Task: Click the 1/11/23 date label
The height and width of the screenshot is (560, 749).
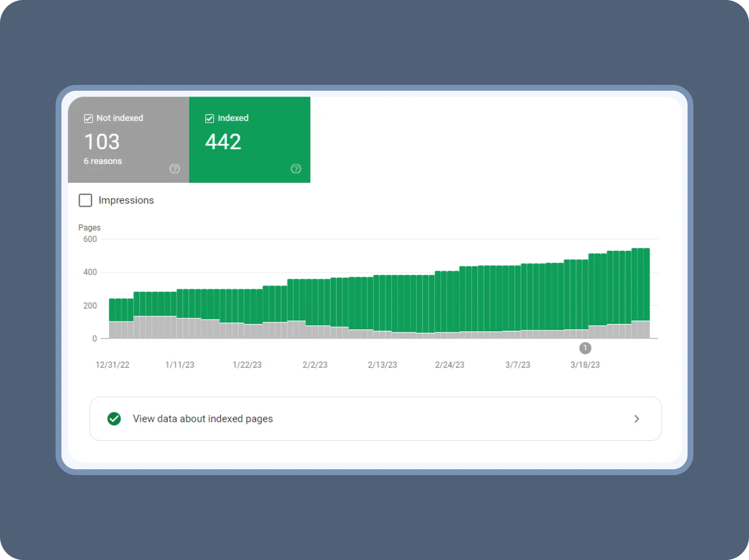Action: (180, 365)
